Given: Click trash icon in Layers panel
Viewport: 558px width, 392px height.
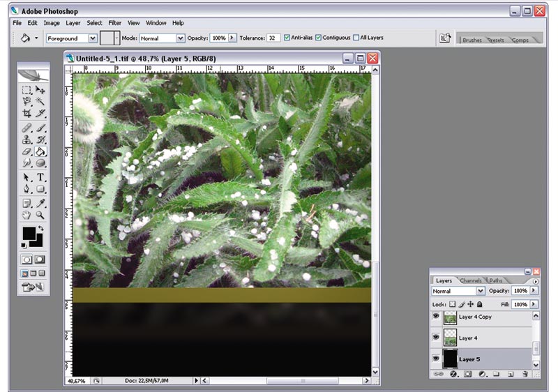Looking at the screenshot, I should click(525, 374).
